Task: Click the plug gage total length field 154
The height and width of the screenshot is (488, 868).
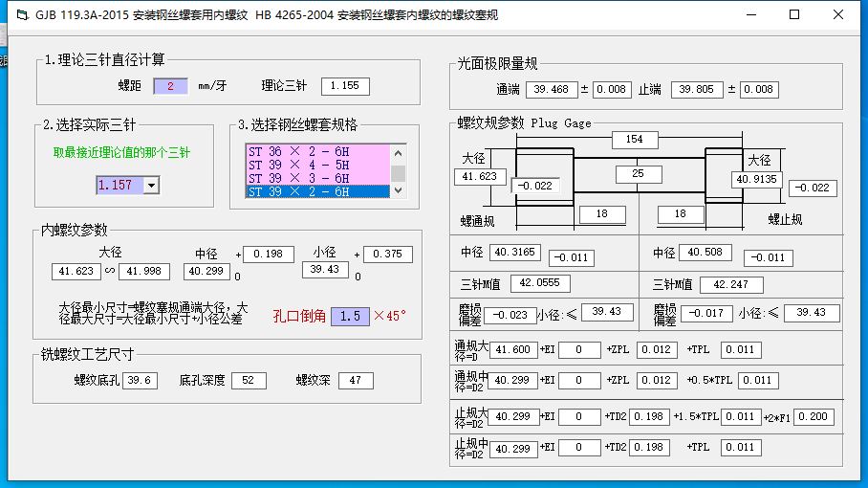Action: pyautogui.click(x=635, y=140)
